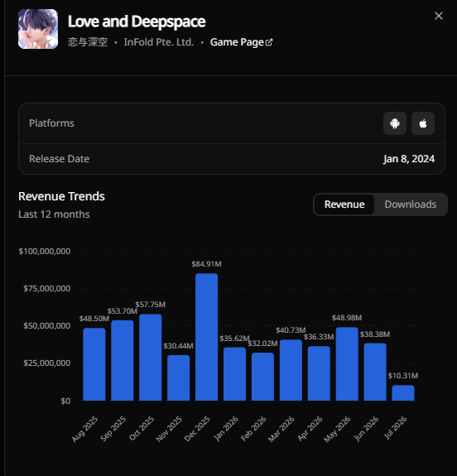Viewport: 457px width, 476px height.
Task: Click the $57.75M value label
Action: [x=151, y=305]
